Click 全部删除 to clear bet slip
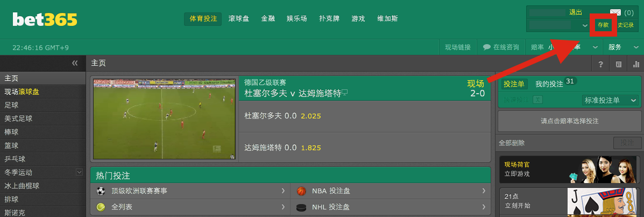Viewport: 644px width, 217px height. click(512, 143)
